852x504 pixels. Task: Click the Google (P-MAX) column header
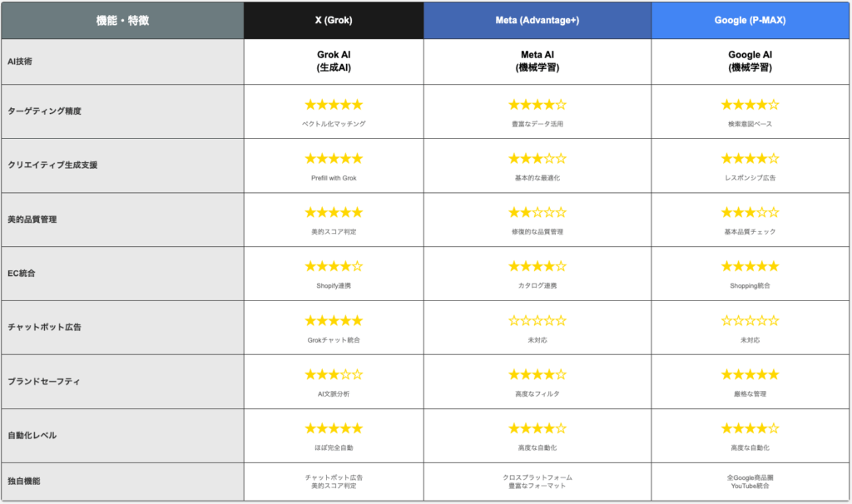click(x=750, y=20)
